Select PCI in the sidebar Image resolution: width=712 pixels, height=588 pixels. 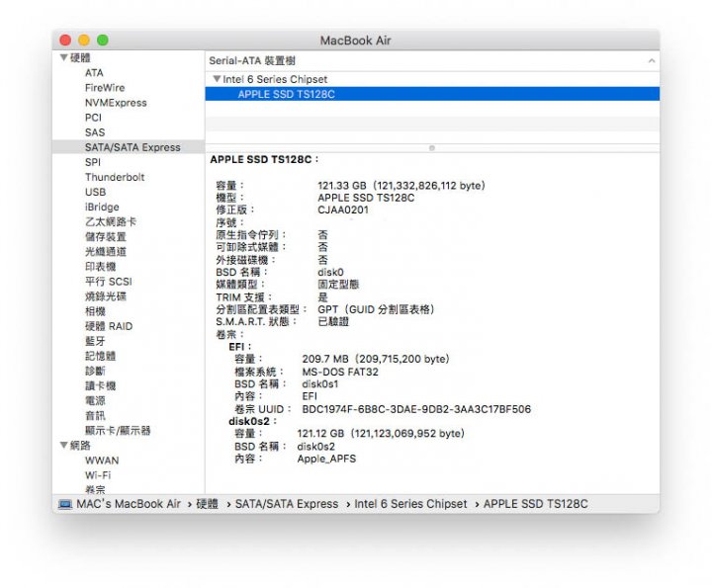93,118
